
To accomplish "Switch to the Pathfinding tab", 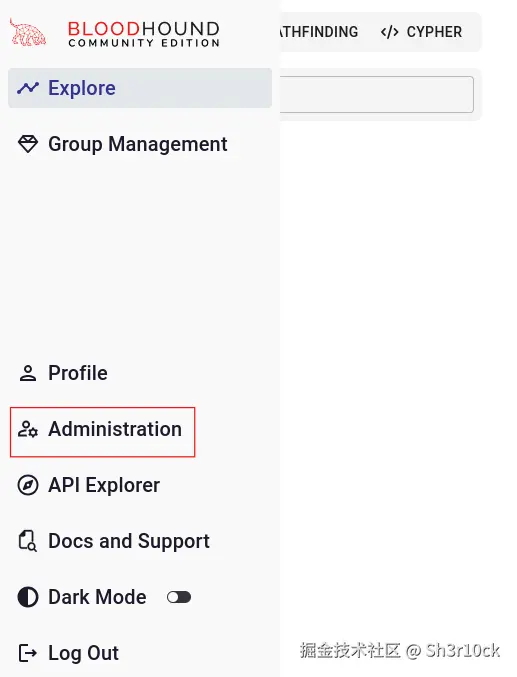I will point(319,32).
